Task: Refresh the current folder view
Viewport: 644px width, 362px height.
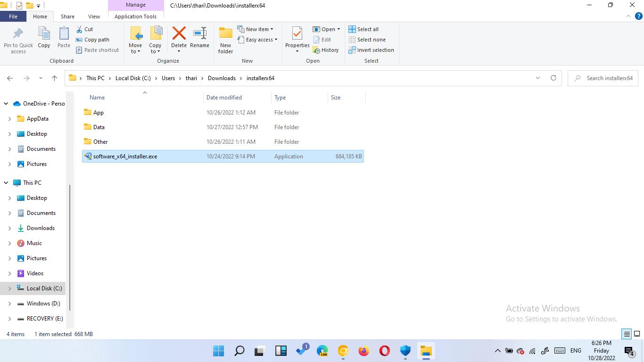Action: pos(553,78)
